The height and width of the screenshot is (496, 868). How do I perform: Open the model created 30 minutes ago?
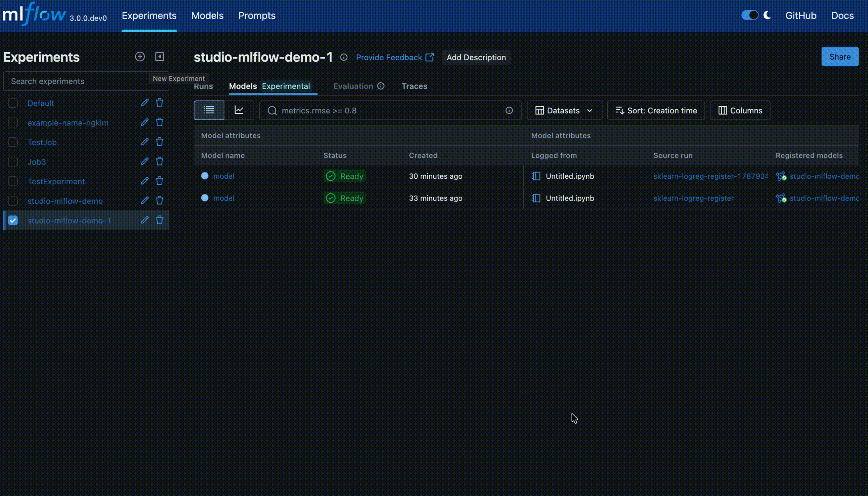[x=224, y=176]
